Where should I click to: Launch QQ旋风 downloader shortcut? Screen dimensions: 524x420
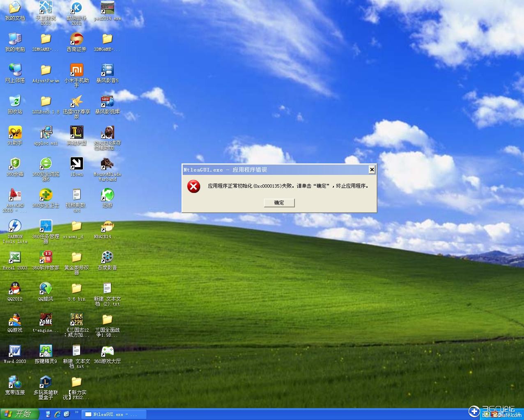point(46,291)
